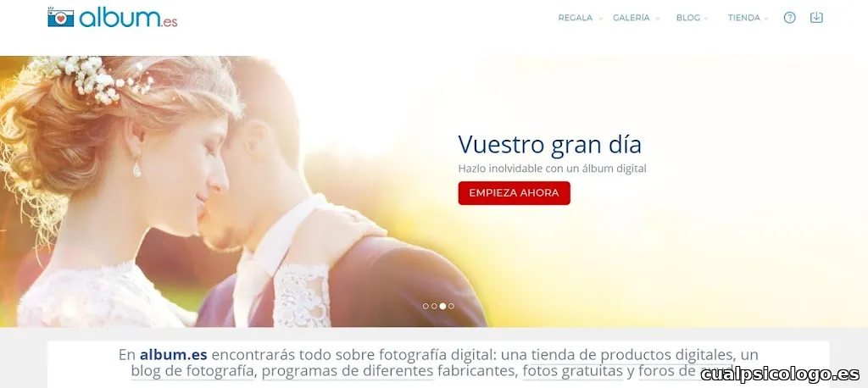Expand the arrow next to BLOG
Viewport: 868px width, 388px height.
706,19
